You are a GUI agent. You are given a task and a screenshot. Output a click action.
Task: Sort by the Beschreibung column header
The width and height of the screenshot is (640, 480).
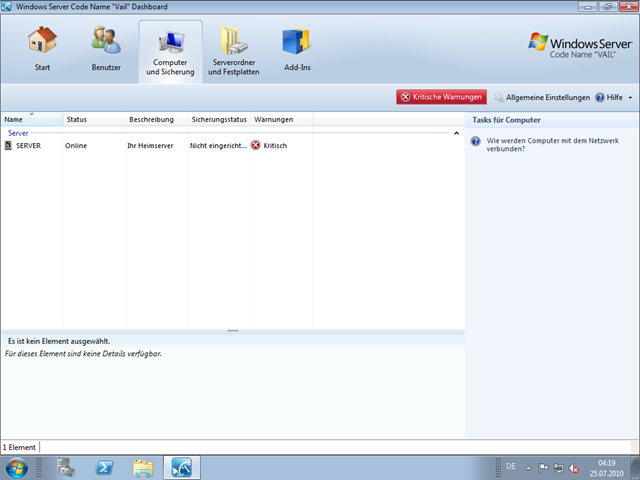(156, 119)
